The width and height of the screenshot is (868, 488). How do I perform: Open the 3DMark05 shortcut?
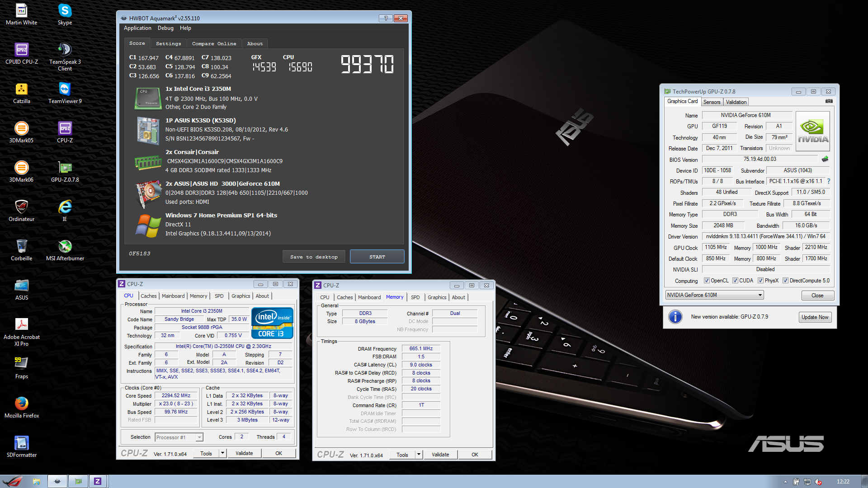click(x=22, y=132)
